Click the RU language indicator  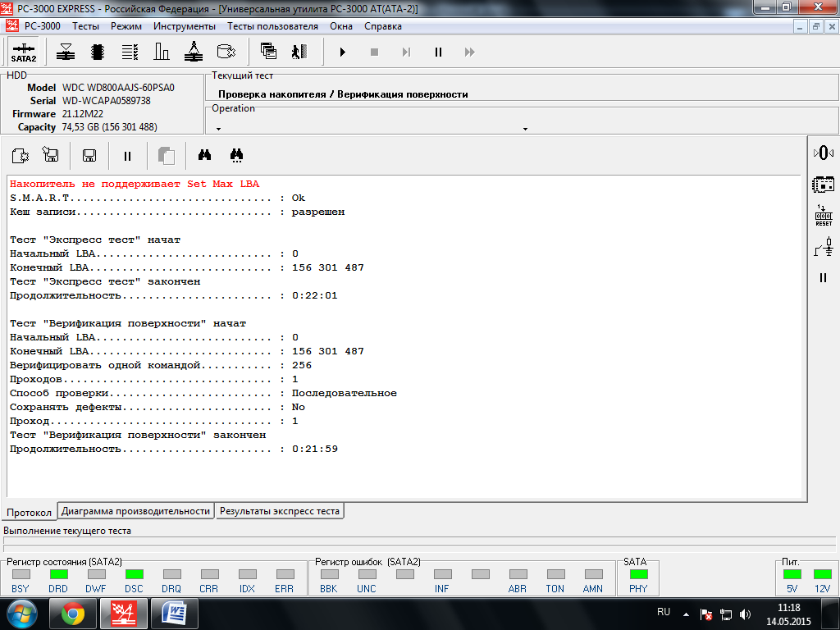(x=663, y=612)
